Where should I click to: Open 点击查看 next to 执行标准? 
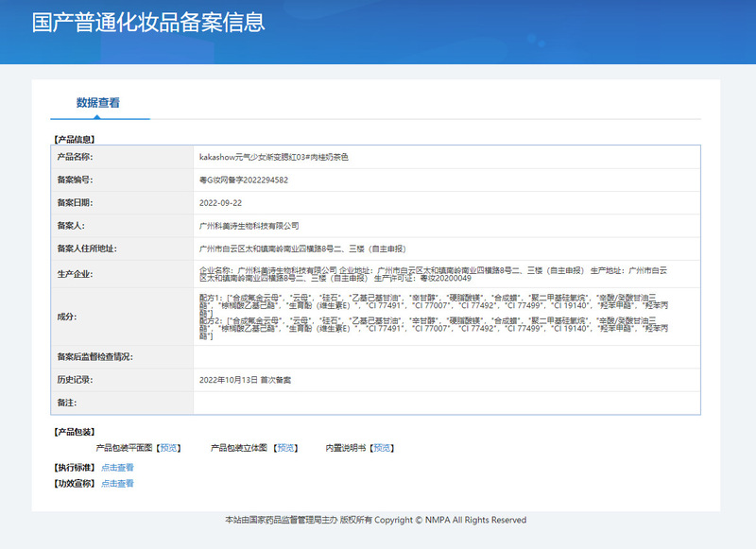117,468
